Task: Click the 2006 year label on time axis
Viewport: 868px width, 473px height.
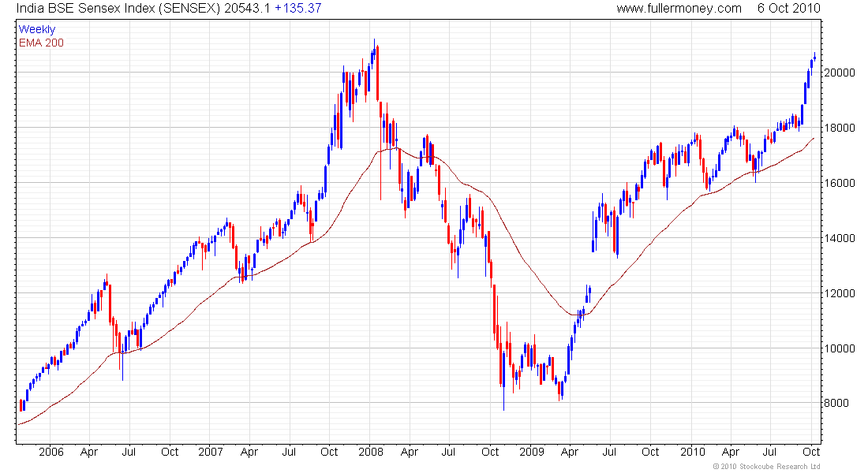Action: click(x=51, y=452)
